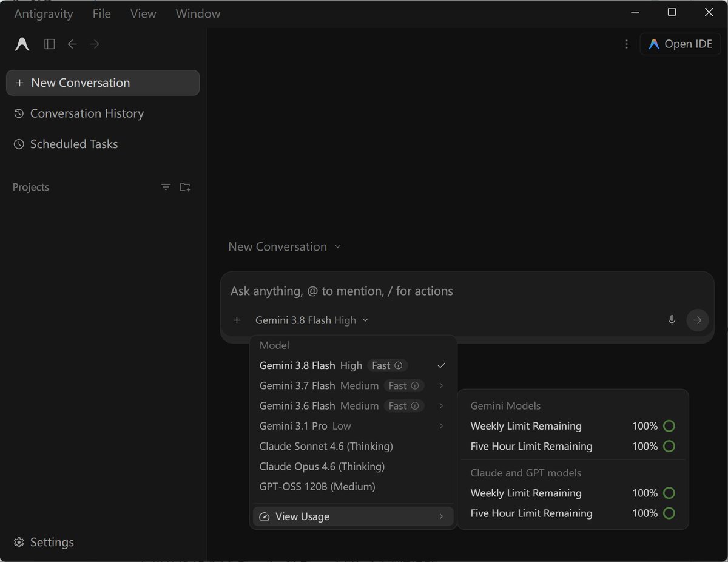Click the Ask anything prompt field
Screen dimensions: 728x562
(x=467, y=291)
